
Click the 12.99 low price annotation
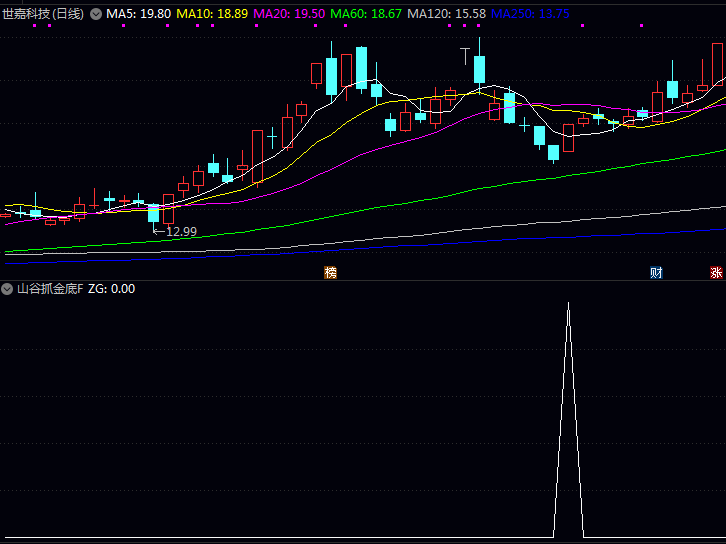pos(180,231)
